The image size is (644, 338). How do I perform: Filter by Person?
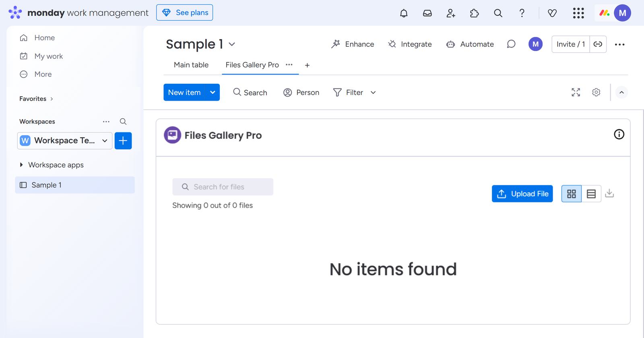(x=301, y=93)
